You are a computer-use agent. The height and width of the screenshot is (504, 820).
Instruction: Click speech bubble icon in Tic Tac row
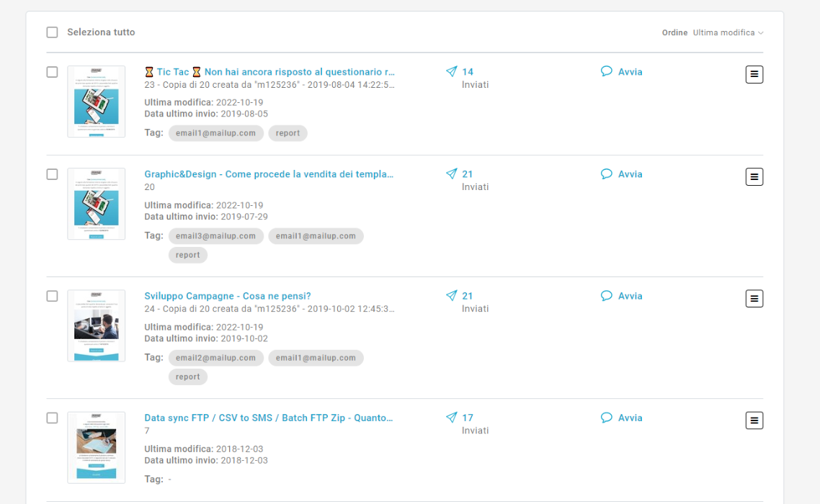(607, 72)
